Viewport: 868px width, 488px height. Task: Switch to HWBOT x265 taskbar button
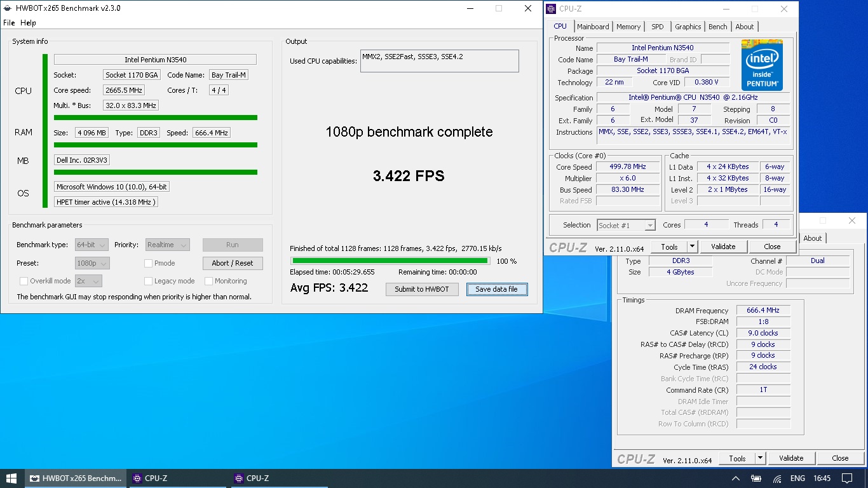point(76,478)
